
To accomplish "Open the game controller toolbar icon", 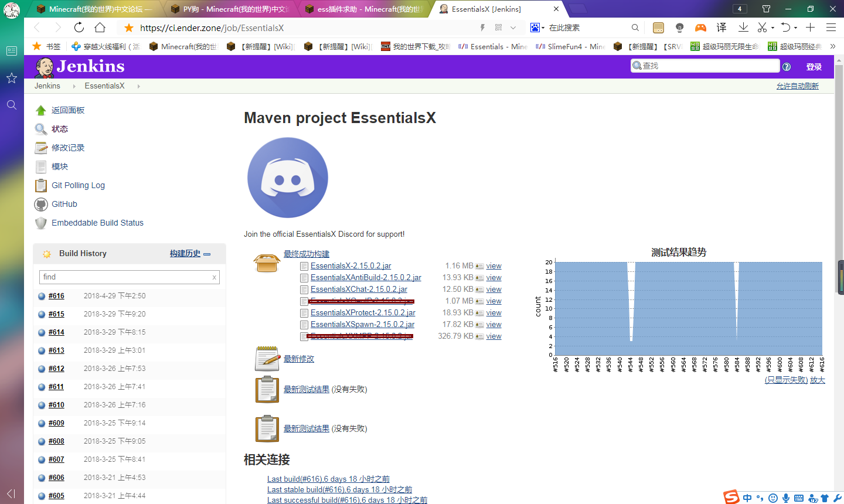I will [x=700, y=28].
